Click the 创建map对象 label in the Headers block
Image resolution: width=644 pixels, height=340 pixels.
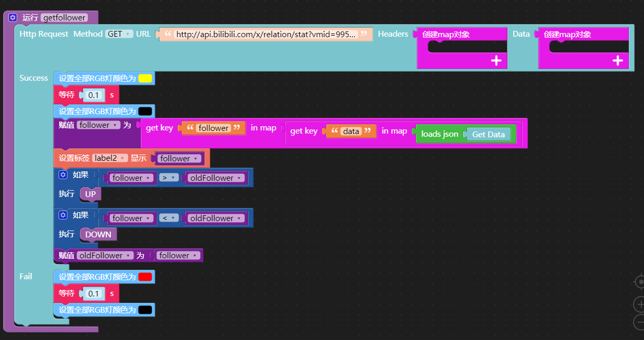pos(446,35)
